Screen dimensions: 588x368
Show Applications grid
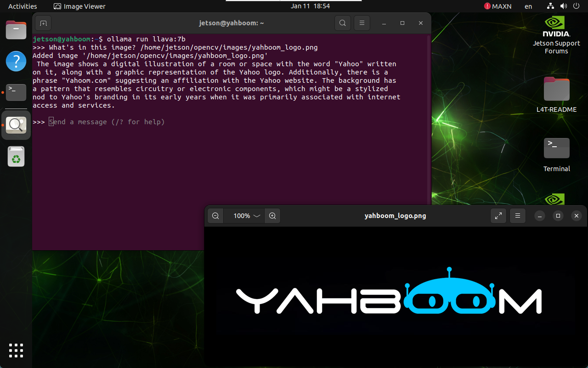coord(16,351)
